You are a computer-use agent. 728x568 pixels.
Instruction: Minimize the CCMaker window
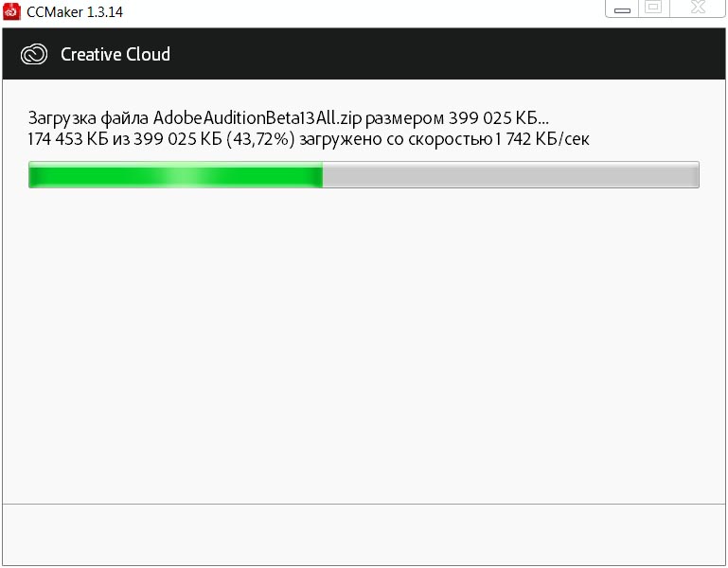pyautogui.click(x=622, y=9)
